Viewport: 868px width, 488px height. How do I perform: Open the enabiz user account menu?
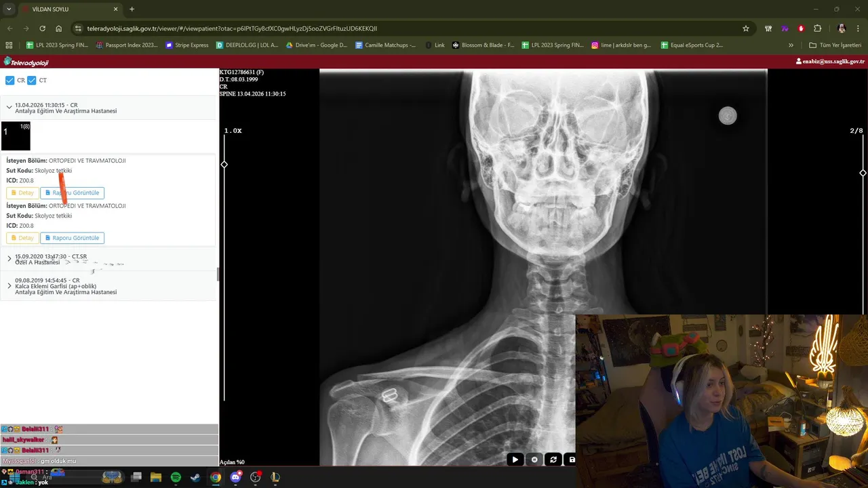point(830,62)
